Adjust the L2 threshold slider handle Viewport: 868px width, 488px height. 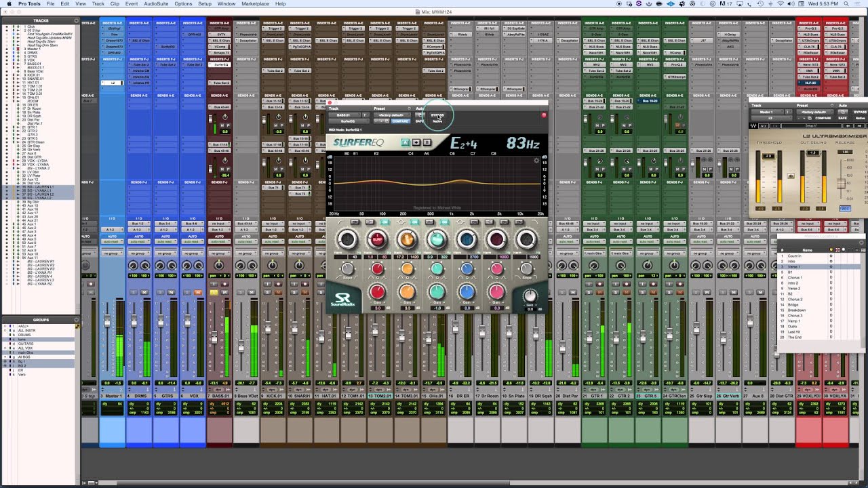pos(768,157)
